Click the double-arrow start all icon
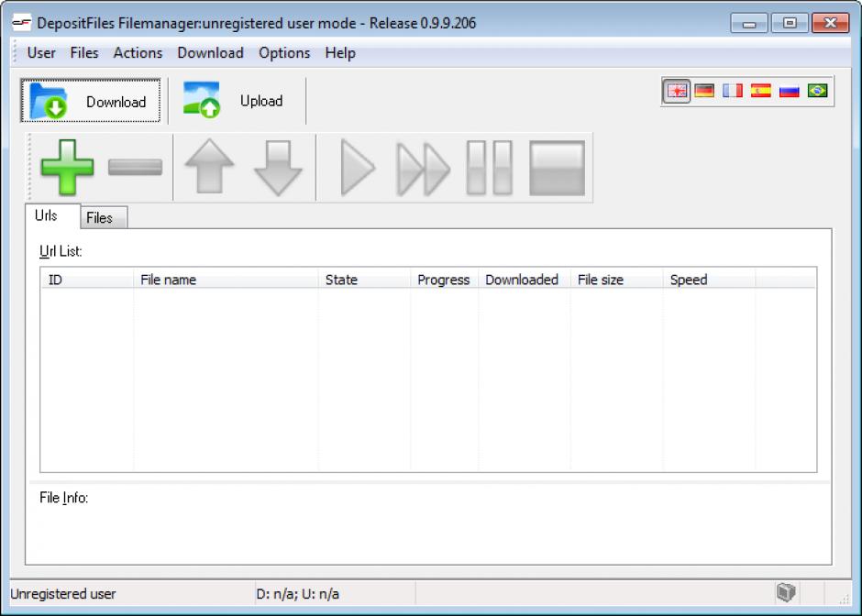 (423, 169)
